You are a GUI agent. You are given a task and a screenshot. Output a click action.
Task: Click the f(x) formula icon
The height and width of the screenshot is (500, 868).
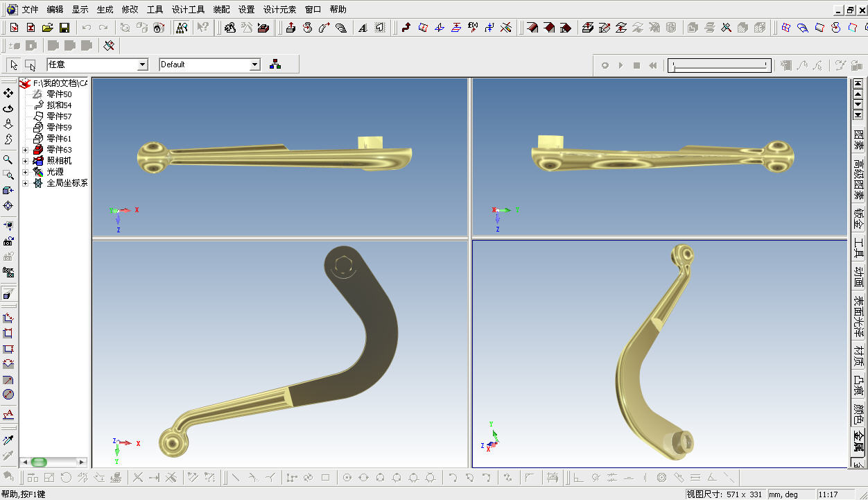click(x=473, y=28)
